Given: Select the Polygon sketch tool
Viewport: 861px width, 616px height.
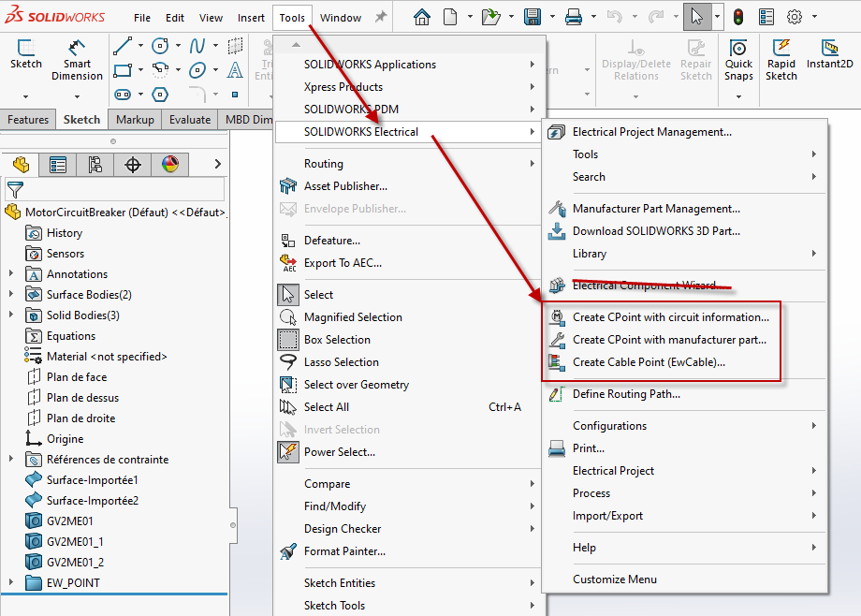Looking at the screenshot, I should pyautogui.click(x=160, y=95).
